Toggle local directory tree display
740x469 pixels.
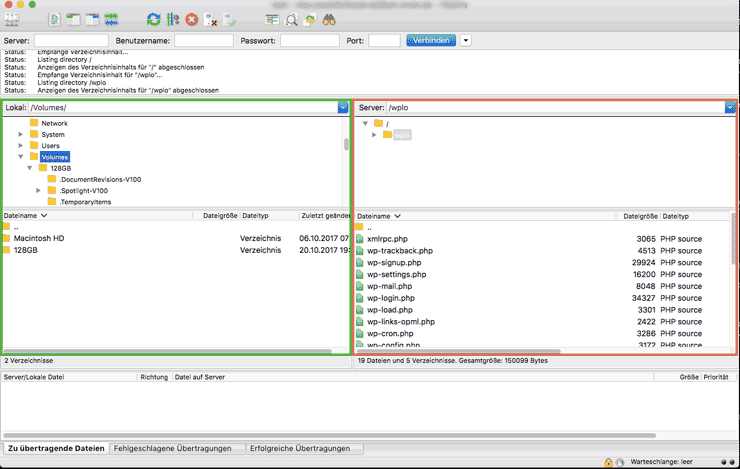pyautogui.click(x=73, y=19)
